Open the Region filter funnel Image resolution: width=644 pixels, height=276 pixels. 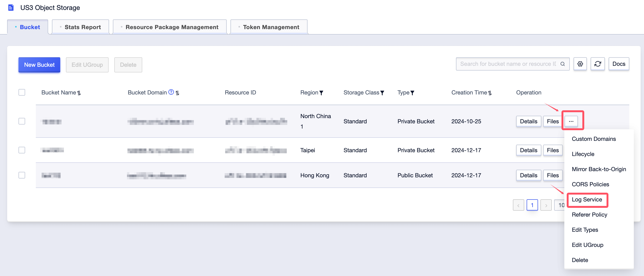(x=321, y=93)
